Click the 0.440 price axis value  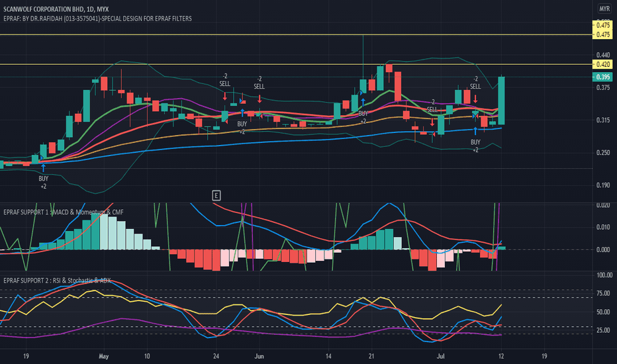[x=602, y=55]
